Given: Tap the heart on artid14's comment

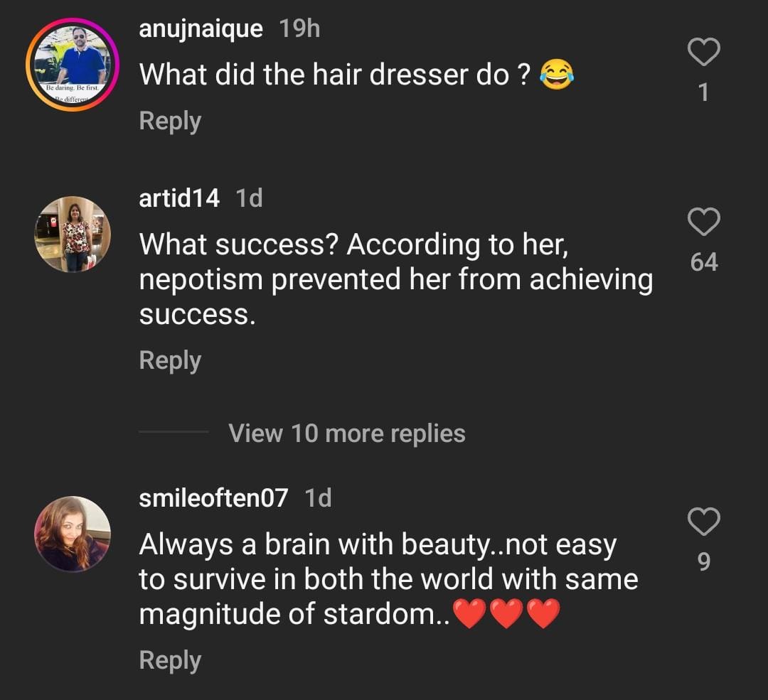Looking at the screenshot, I should [704, 222].
